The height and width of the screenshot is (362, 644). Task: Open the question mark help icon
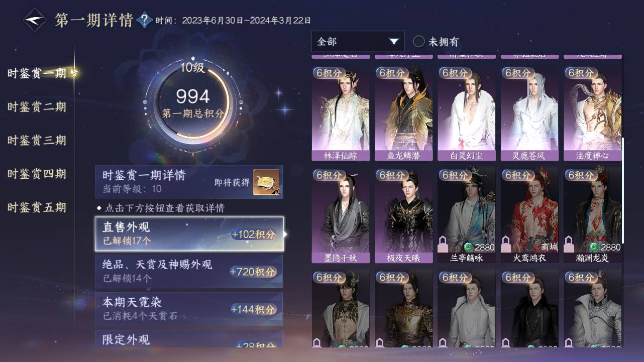144,20
